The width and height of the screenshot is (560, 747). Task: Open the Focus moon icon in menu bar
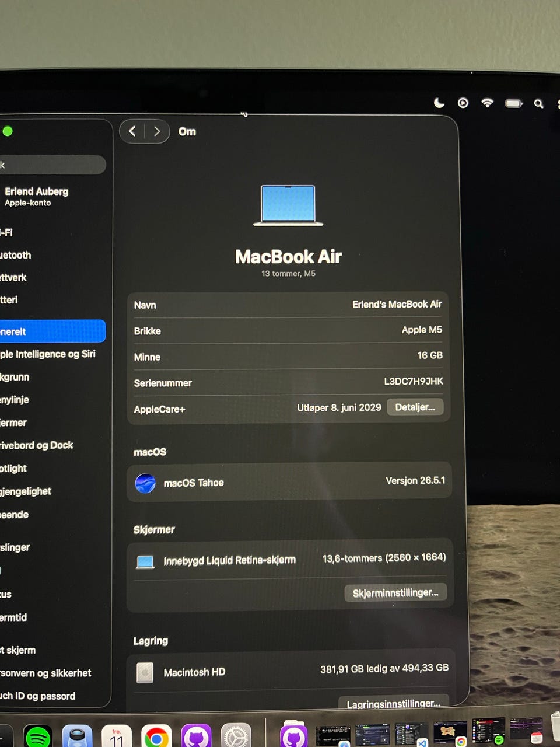point(439,103)
